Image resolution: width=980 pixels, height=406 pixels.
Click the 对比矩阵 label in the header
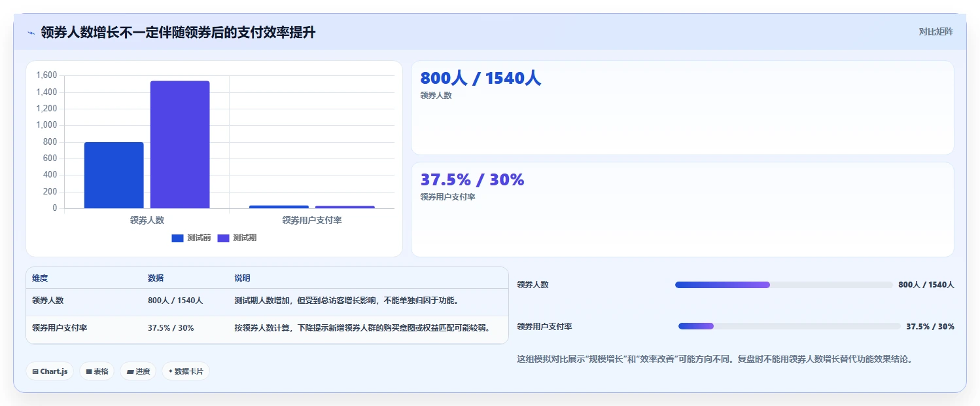[936, 31]
